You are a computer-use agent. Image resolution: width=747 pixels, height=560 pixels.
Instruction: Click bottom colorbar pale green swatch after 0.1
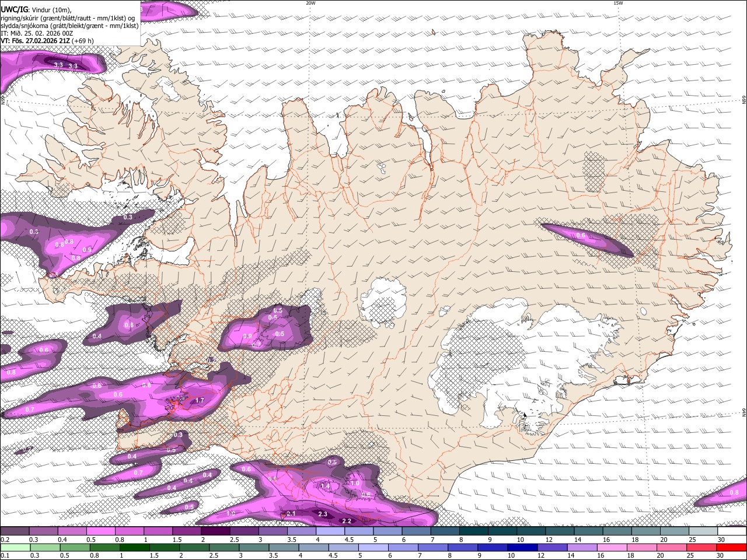pos(15,547)
